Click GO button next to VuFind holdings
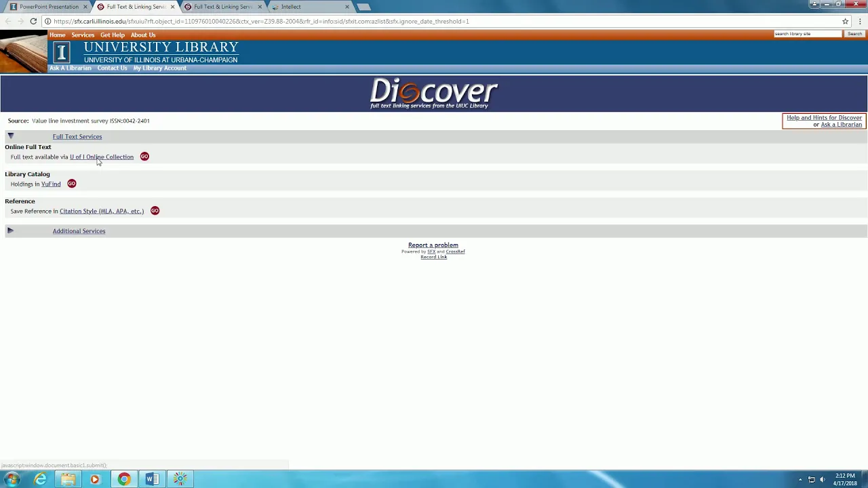Image resolution: width=868 pixels, height=488 pixels. [72, 184]
